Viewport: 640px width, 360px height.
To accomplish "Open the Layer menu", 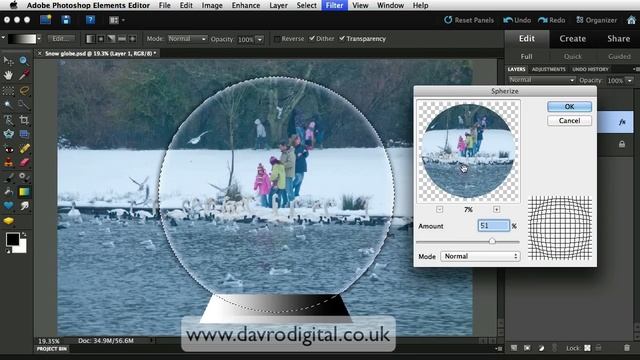I will click(x=278, y=5).
